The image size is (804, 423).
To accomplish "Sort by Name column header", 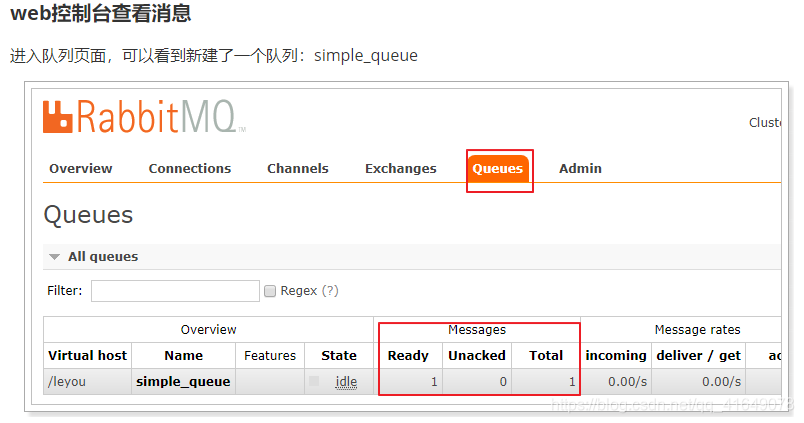I will (x=184, y=356).
